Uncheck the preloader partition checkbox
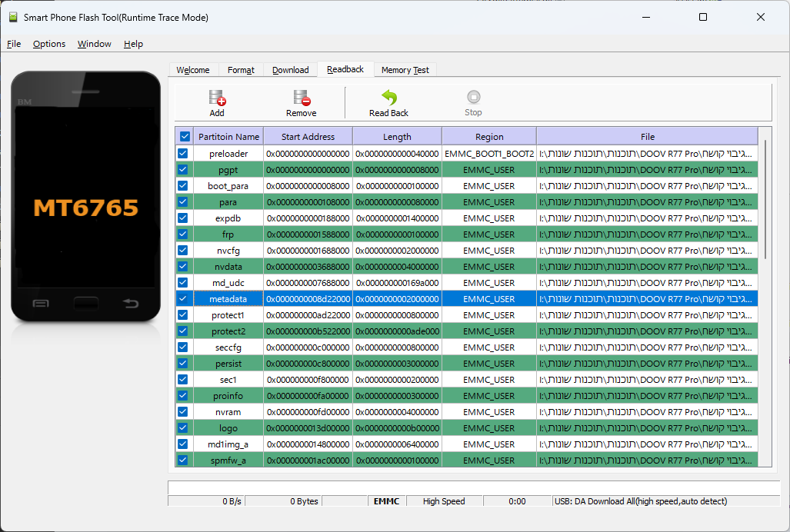The width and height of the screenshot is (790, 532). [183, 154]
